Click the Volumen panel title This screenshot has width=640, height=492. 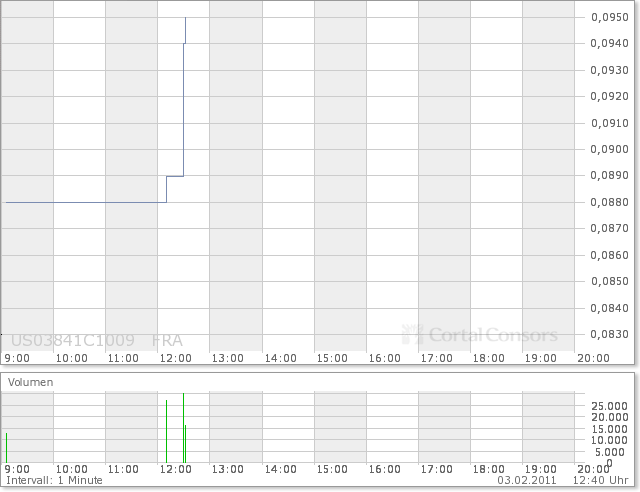[31, 382]
